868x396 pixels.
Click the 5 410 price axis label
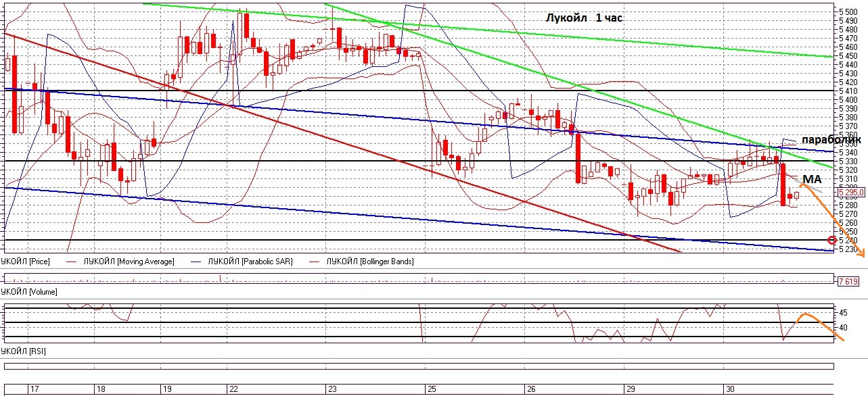[849, 91]
